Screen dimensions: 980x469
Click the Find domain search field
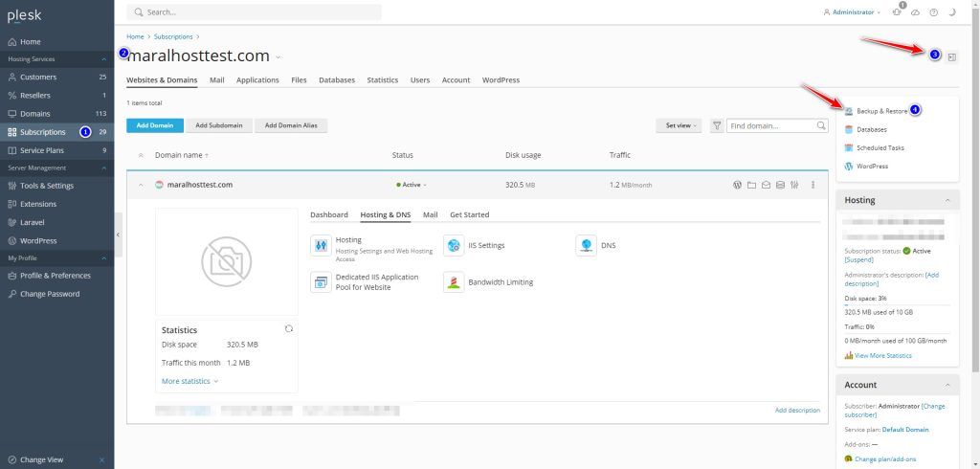(x=777, y=125)
